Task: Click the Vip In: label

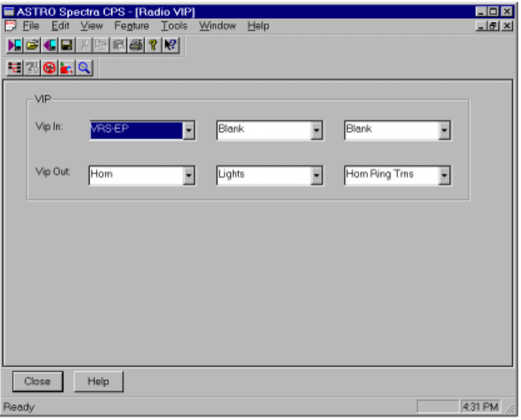Action: coord(49,127)
